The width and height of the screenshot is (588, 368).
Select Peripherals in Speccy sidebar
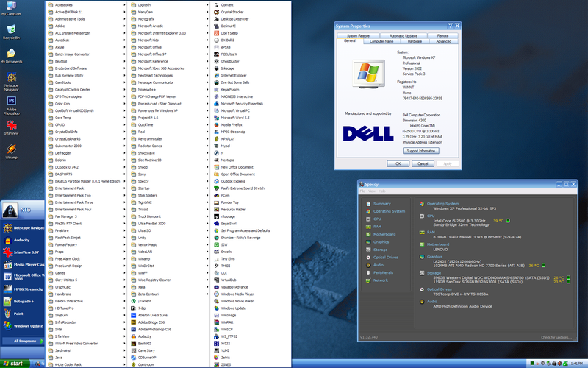[x=383, y=272]
